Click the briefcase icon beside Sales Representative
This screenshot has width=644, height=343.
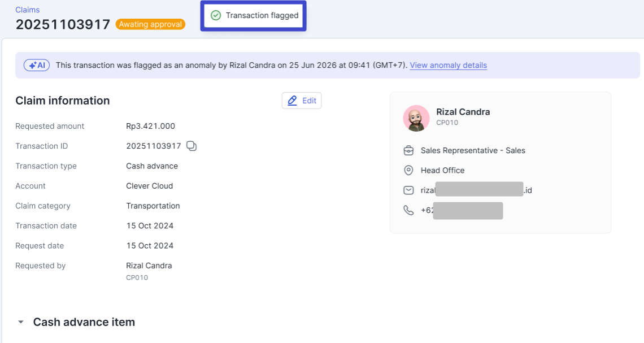[x=408, y=151]
